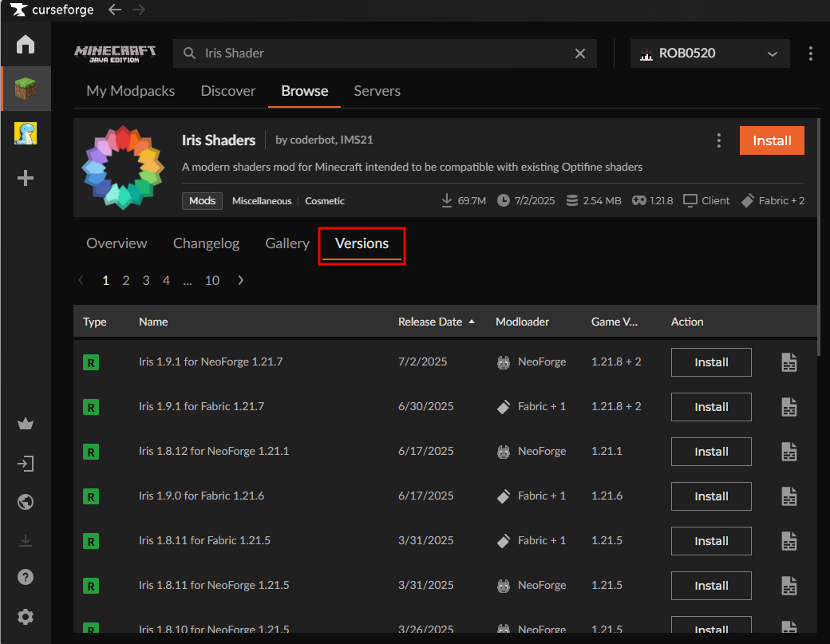The image size is (830, 644).
Task: Select the Versions tab
Action: click(x=362, y=243)
